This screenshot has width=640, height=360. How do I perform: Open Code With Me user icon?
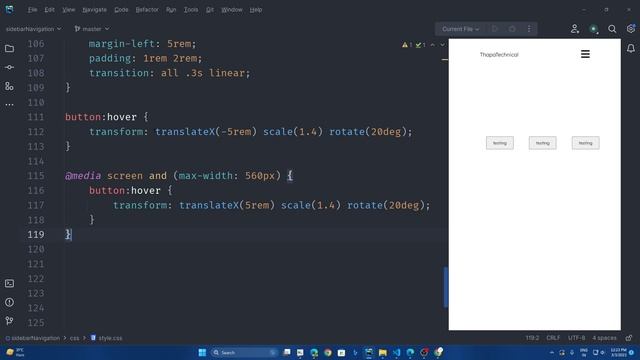pos(575,29)
